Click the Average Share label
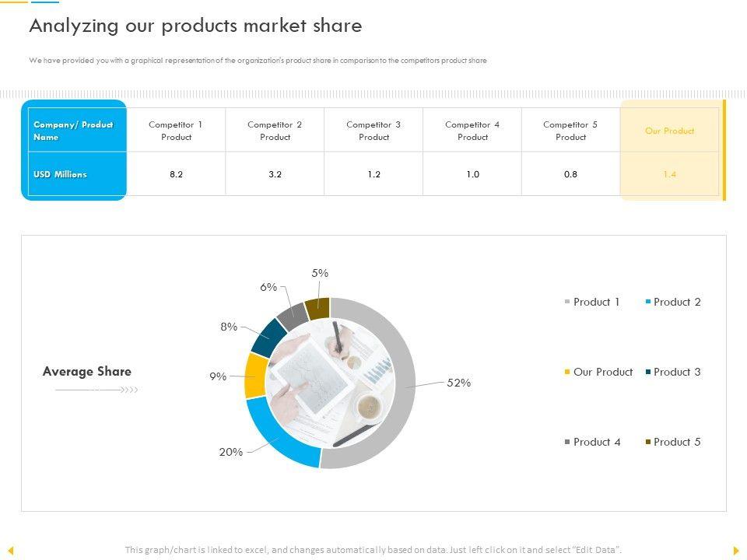 87,372
